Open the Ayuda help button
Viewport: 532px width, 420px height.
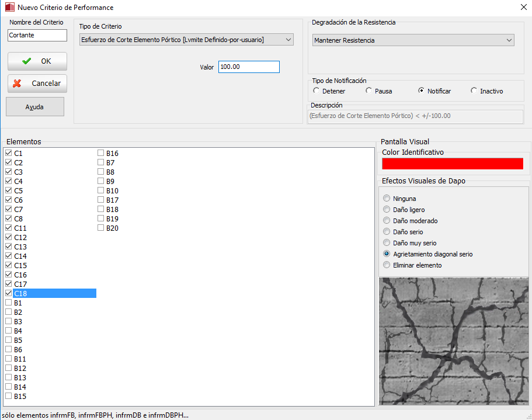(35, 107)
